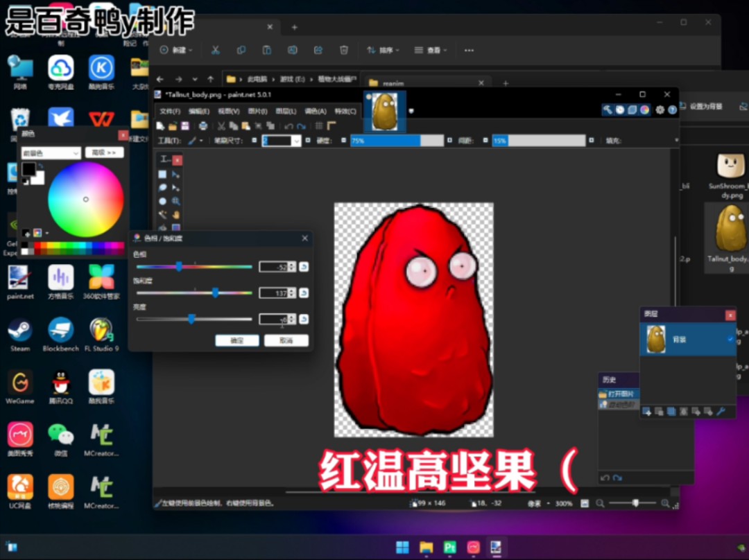This screenshot has height=560, width=749.
Task: Select the Move Selected Pixels tool
Action: (175, 175)
